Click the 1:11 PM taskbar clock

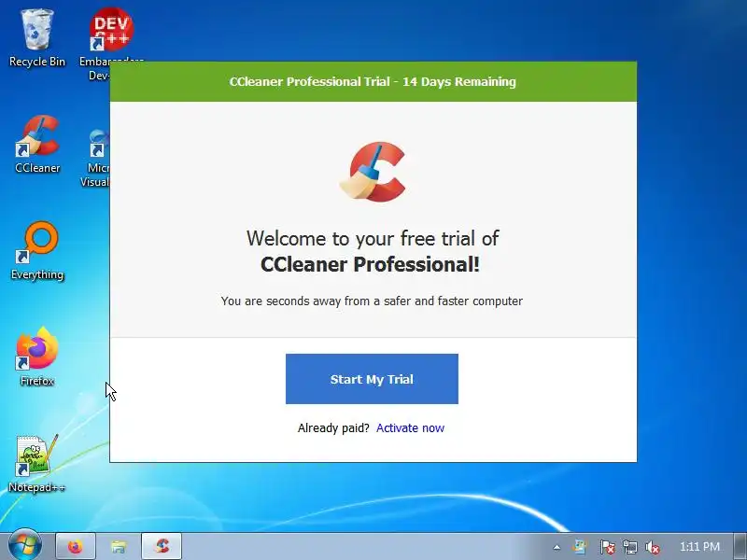point(699,547)
